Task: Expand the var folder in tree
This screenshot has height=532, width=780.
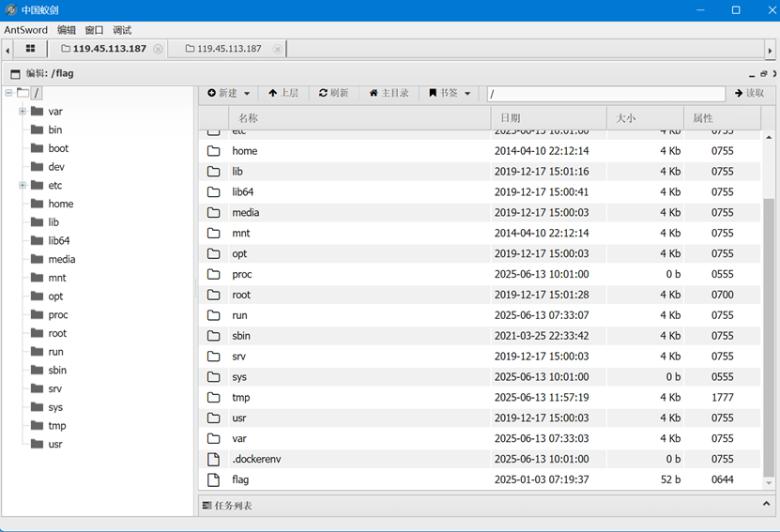Action: 23,112
